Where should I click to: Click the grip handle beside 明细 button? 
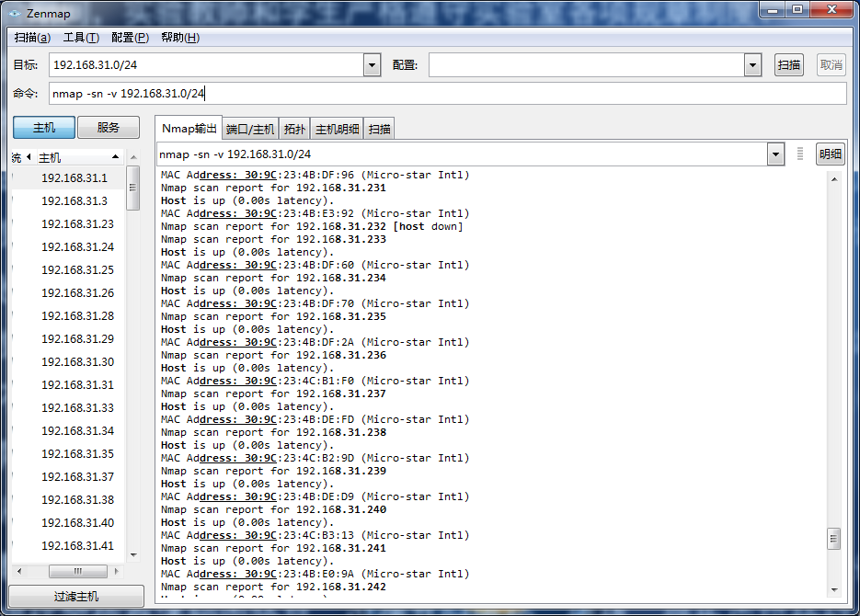(800, 154)
